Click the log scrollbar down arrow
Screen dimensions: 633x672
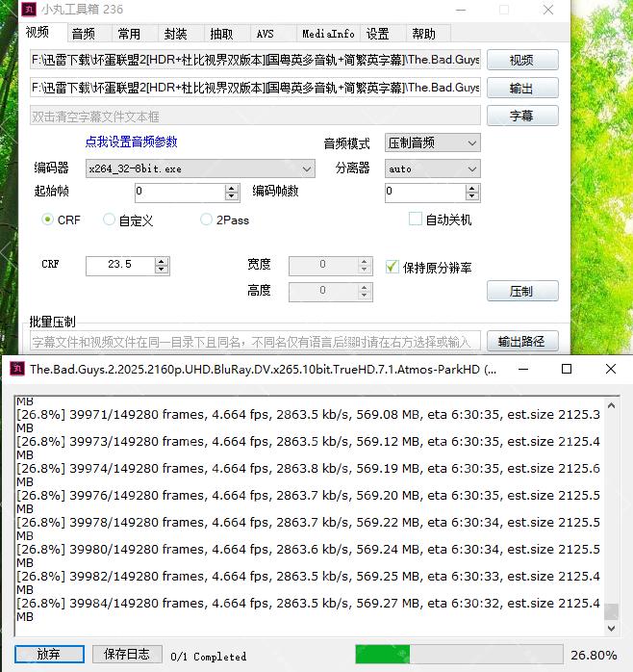[x=612, y=629]
